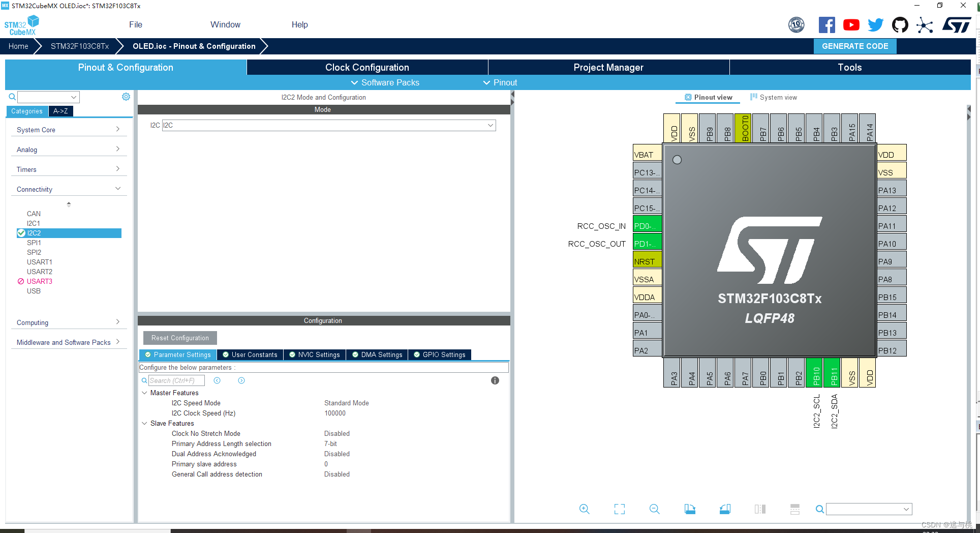Viewport: 980px width, 533px height.
Task: Toggle the vertical split view icon
Action: (760, 509)
